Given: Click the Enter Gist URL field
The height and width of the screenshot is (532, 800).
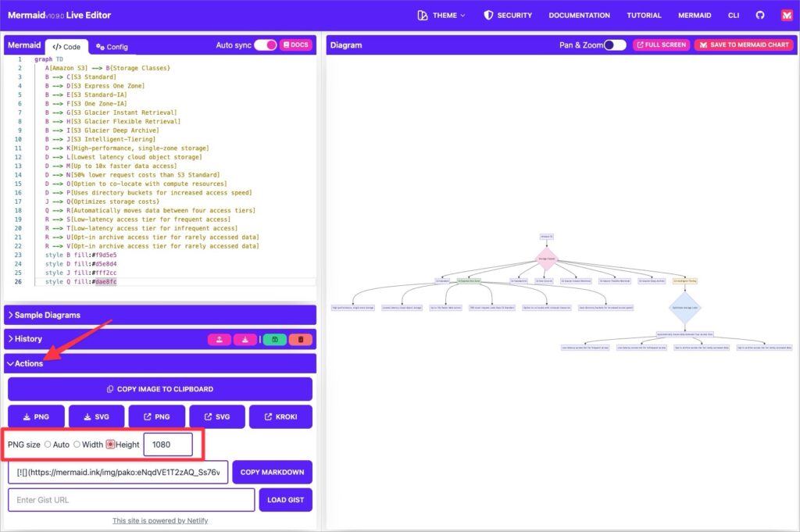Looking at the screenshot, I should point(131,500).
